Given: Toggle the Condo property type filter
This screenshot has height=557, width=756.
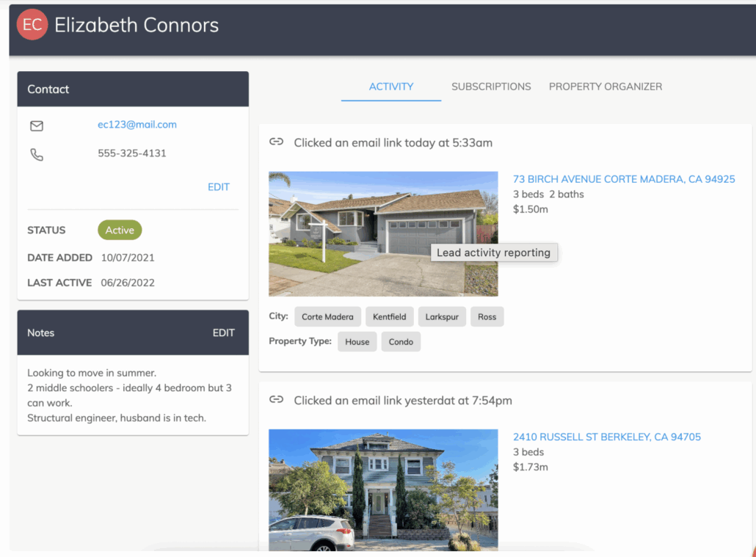Looking at the screenshot, I should 401,341.
